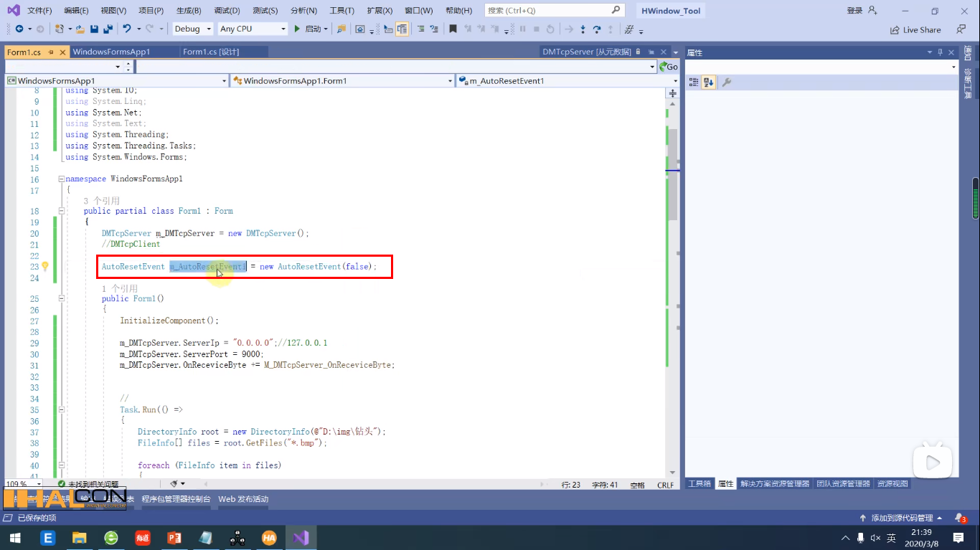
Task: Open the Visual Studio icon in the taskbar
Action: click(x=301, y=536)
